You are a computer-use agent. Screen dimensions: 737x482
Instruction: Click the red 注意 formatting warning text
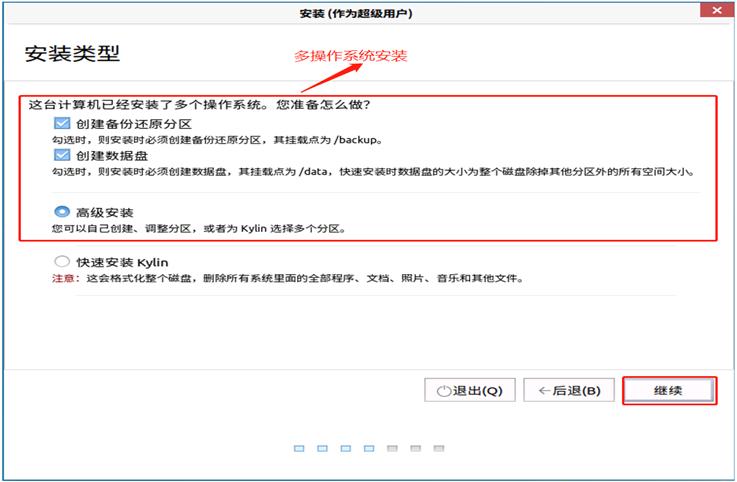(x=288, y=278)
